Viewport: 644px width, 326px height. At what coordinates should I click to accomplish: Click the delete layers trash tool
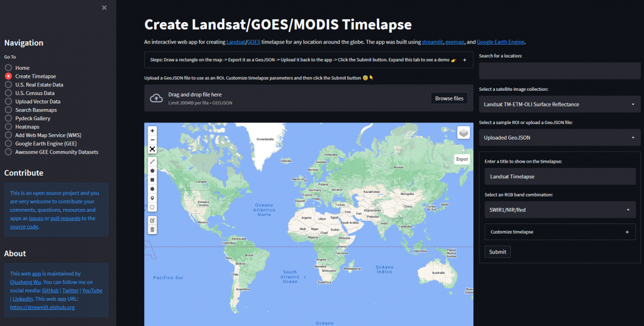point(152,229)
